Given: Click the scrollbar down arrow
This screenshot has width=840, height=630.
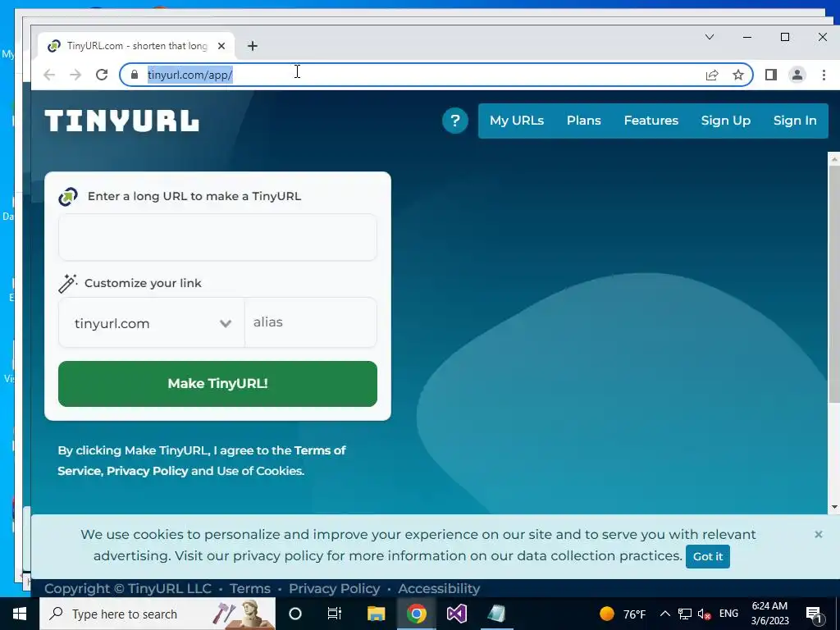Looking at the screenshot, I should click(834, 507).
